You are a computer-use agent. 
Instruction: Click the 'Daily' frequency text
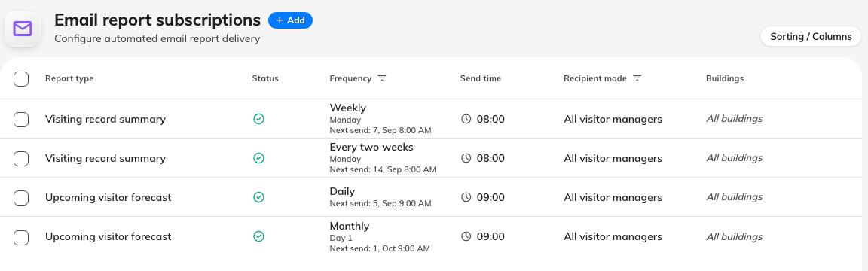click(x=342, y=191)
